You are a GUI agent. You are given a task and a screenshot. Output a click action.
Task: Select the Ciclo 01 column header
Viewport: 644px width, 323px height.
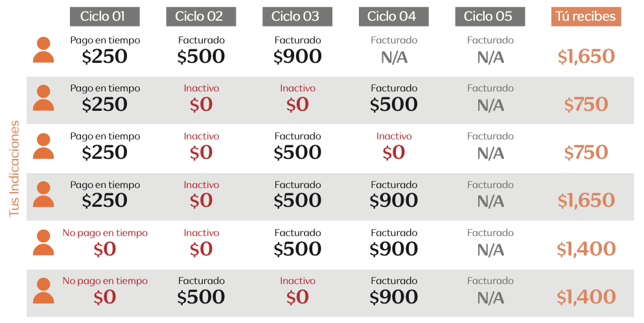(105, 16)
